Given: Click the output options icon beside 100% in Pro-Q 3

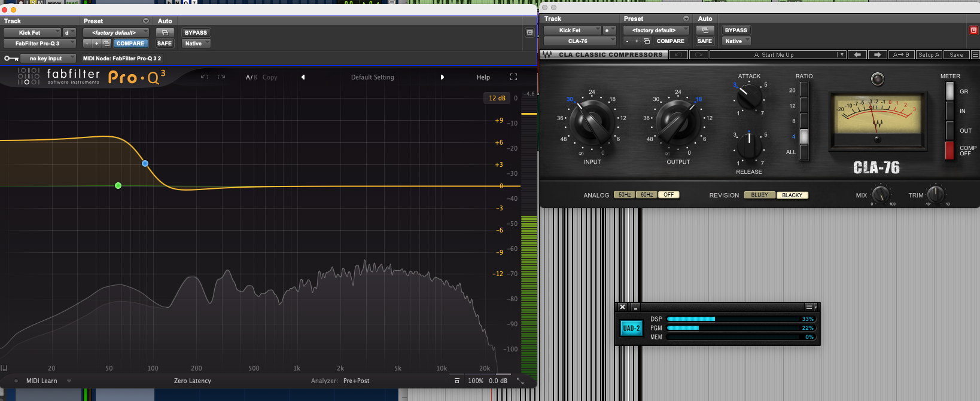Looking at the screenshot, I should pyautogui.click(x=457, y=381).
